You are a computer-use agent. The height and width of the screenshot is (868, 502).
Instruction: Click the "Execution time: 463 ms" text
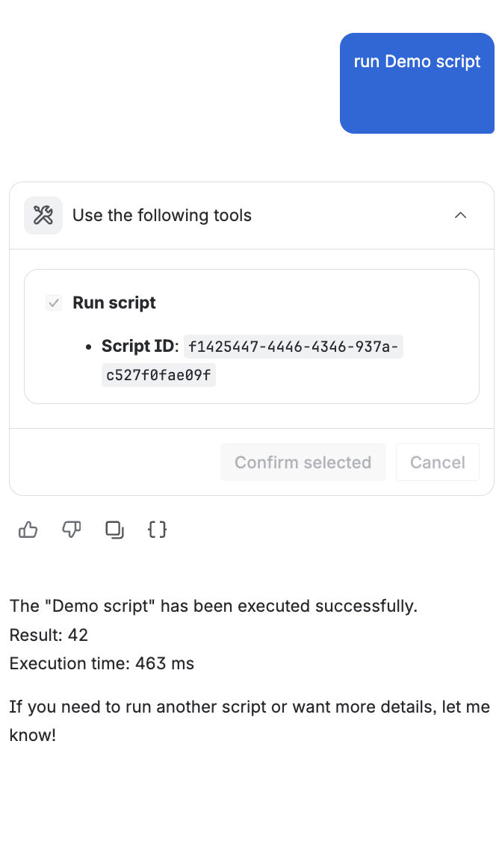[102, 663]
